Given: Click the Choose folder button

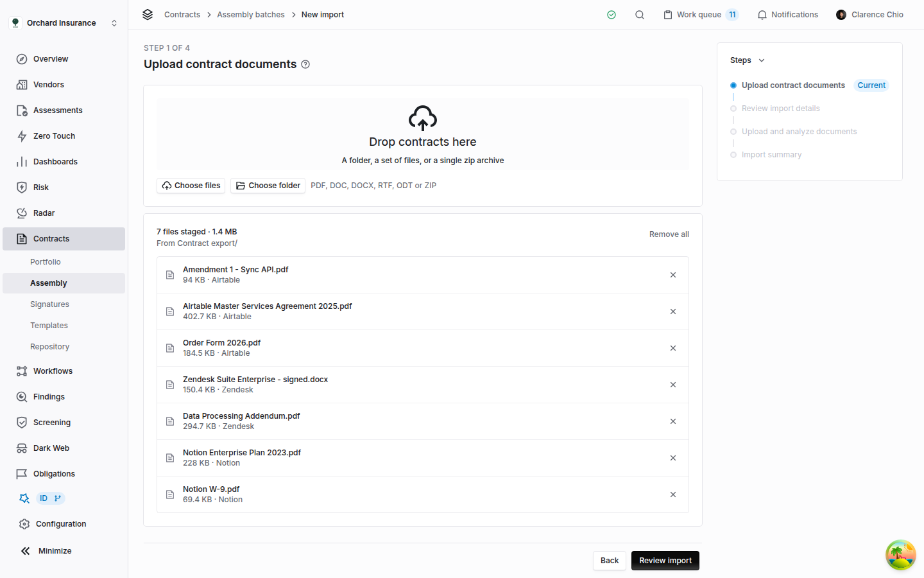Looking at the screenshot, I should (268, 186).
